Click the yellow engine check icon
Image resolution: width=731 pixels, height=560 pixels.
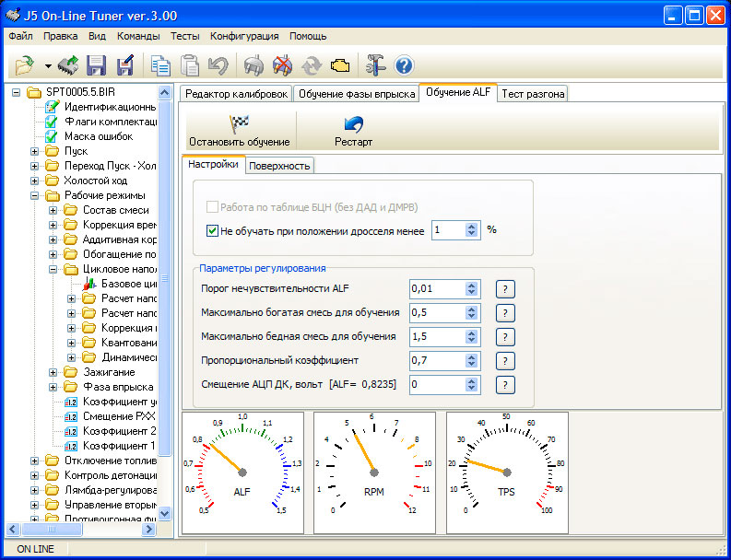tap(340, 65)
